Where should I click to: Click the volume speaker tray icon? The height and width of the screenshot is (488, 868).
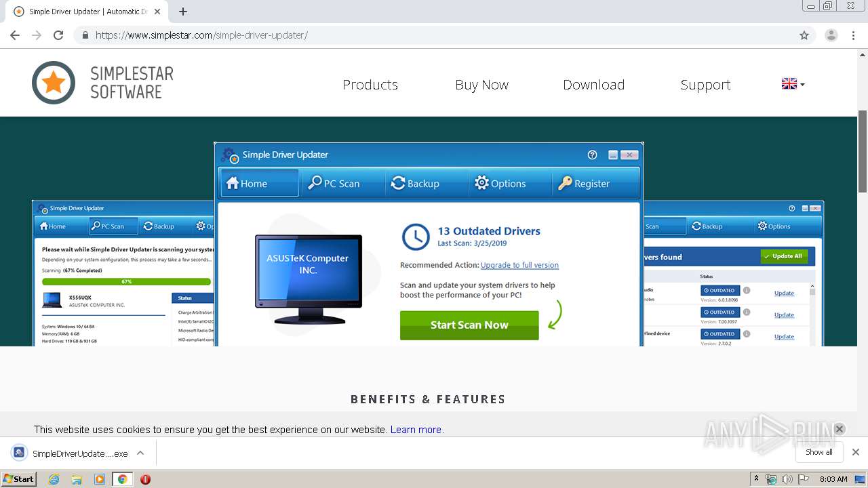coord(787,479)
